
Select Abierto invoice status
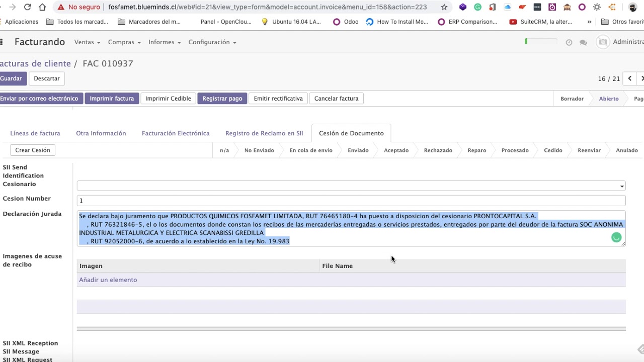(609, 99)
